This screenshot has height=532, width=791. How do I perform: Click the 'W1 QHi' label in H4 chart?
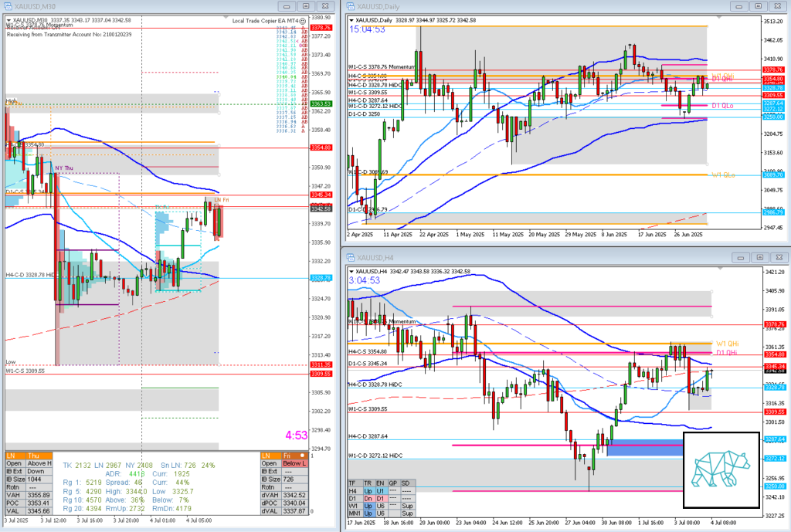click(727, 344)
